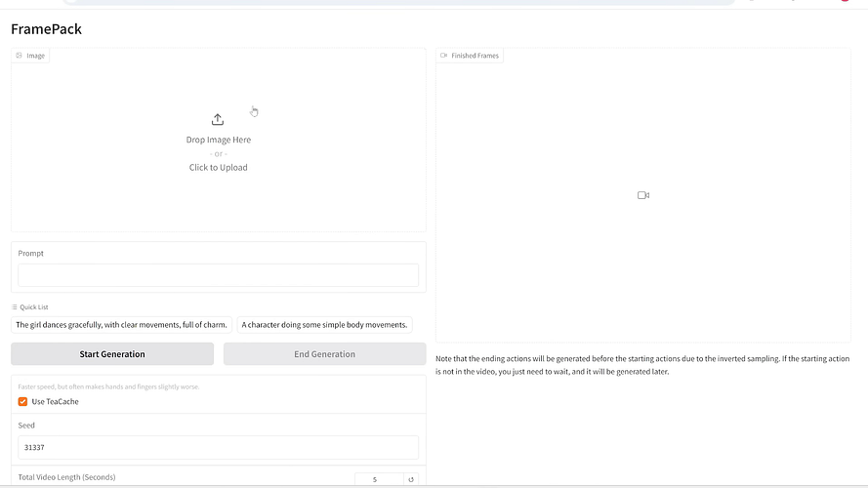Viewport: 868px width, 488px height.
Task: Focus the Prompt text field
Action: (x=218, y=275)
